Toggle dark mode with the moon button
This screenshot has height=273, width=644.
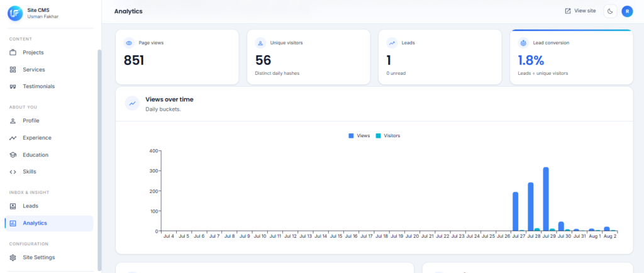click(610, 11)
